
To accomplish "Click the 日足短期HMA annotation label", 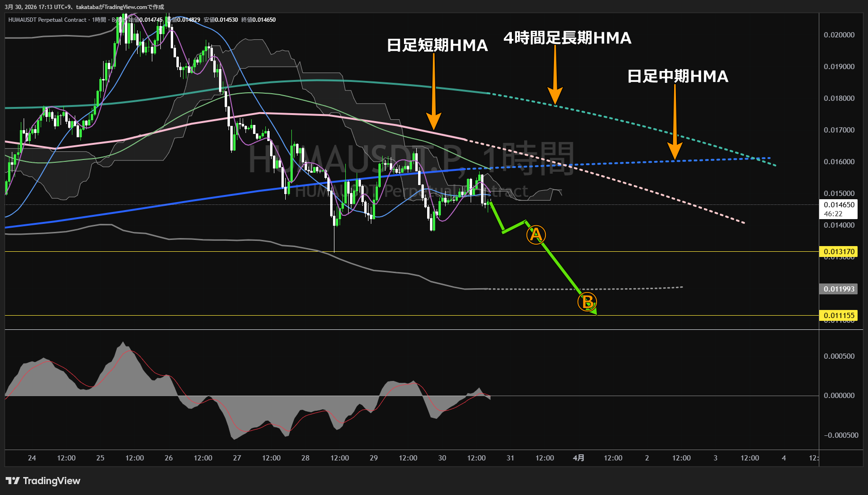I will coord(437,45).
